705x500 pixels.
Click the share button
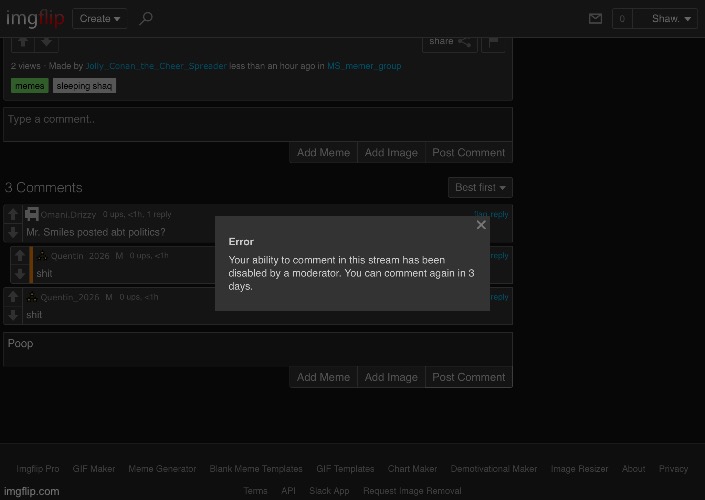tap(449, 42)
